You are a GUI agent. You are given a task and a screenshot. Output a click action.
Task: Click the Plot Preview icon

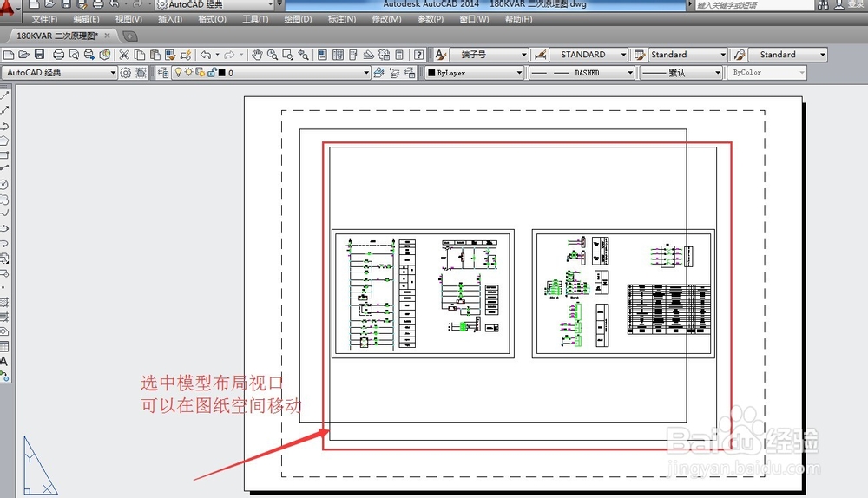(74, 55)
